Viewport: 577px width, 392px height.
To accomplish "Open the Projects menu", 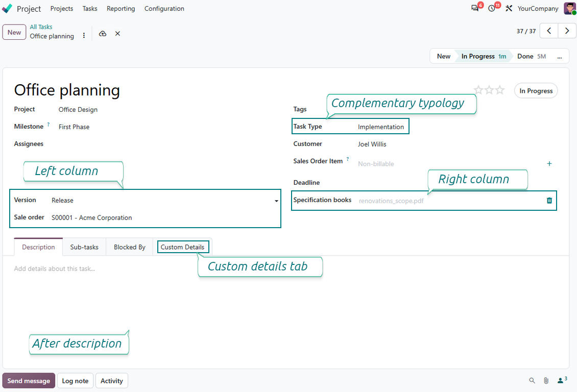I will tap(62, 9).
